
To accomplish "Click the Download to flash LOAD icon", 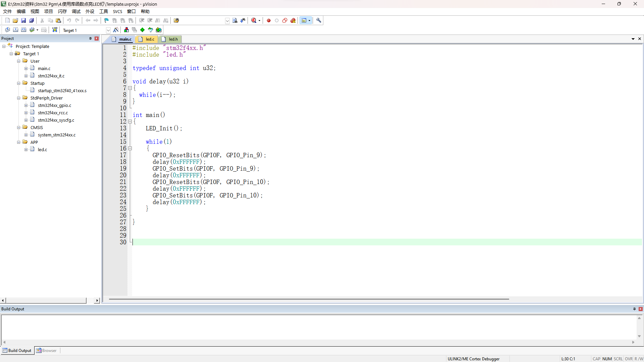I will click(x=55, y=30).
